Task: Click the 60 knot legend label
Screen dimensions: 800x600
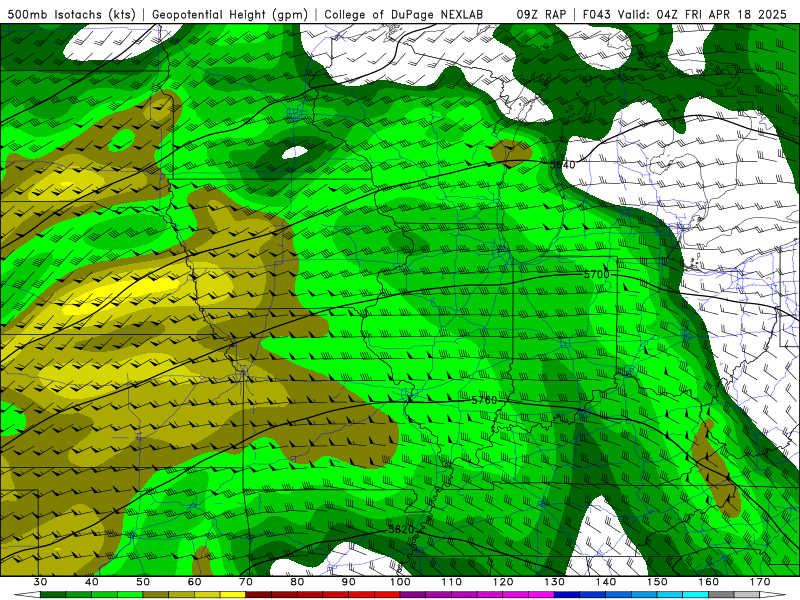Action: tap(194, 582)
